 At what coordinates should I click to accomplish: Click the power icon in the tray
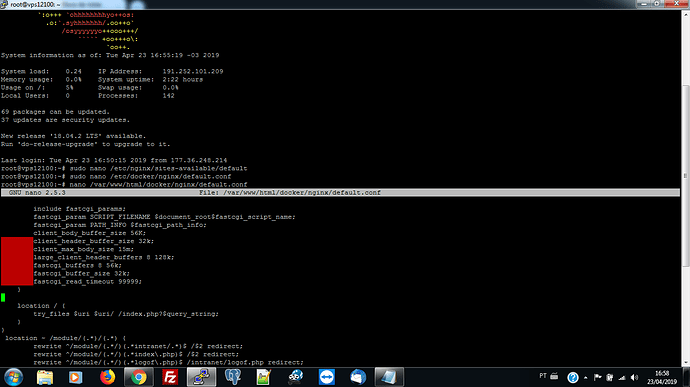[x=609, y=377]
